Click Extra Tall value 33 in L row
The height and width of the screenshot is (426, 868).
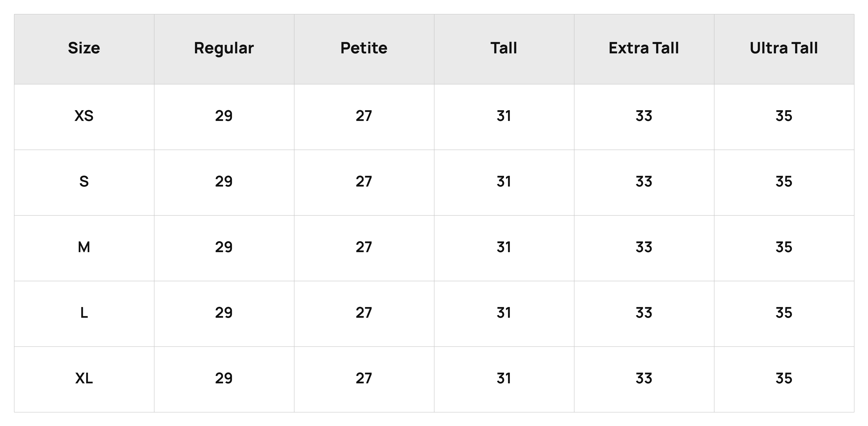tap(644, 313)
